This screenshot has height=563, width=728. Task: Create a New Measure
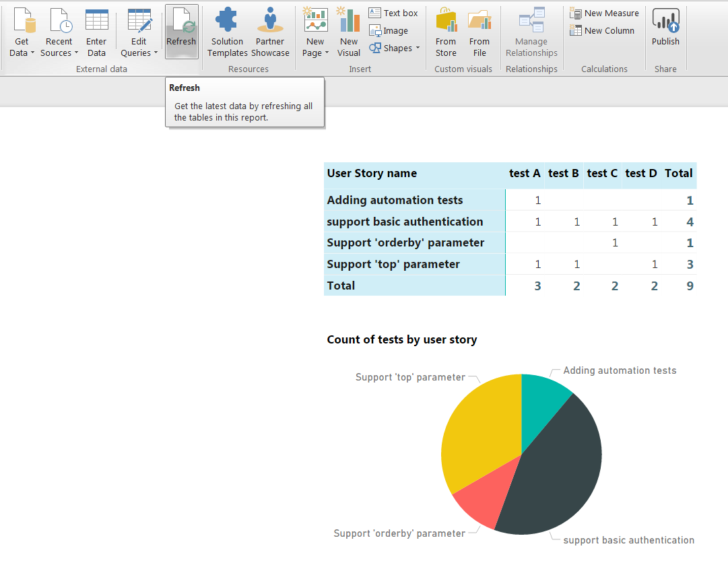(x=604, y=13)
